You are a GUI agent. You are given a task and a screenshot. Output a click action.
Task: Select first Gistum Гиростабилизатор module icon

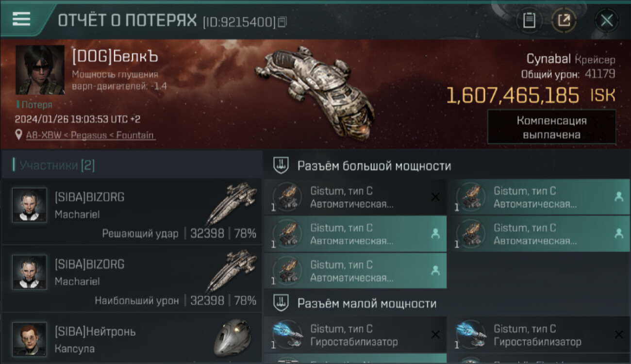[x=288, y=334]
